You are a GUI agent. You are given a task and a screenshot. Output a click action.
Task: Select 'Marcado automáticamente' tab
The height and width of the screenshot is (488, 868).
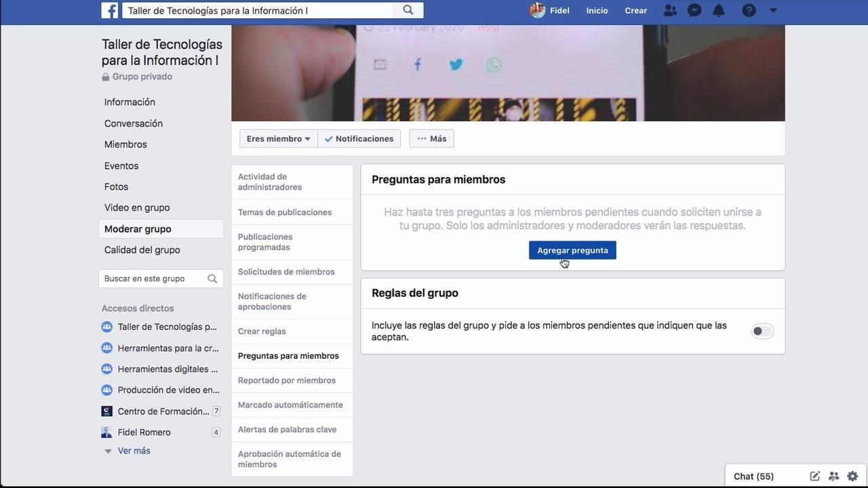(292, 405)
